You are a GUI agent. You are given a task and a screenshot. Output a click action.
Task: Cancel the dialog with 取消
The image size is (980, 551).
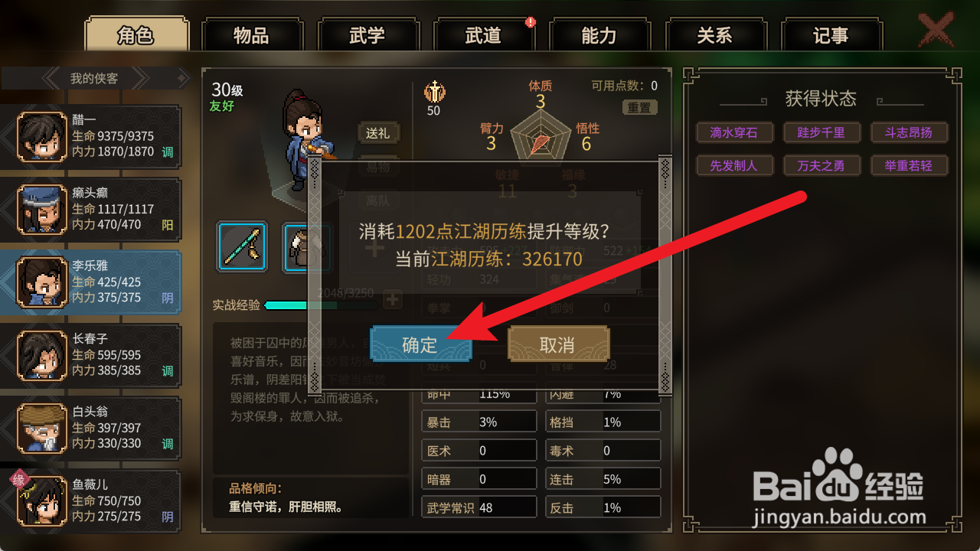[x=558, y=344]
